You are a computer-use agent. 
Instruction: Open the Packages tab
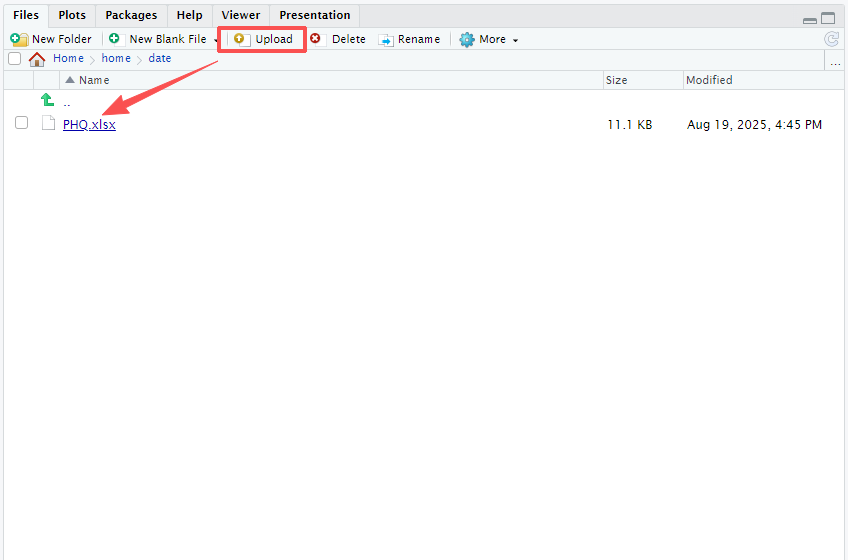[x=131, y=15]
